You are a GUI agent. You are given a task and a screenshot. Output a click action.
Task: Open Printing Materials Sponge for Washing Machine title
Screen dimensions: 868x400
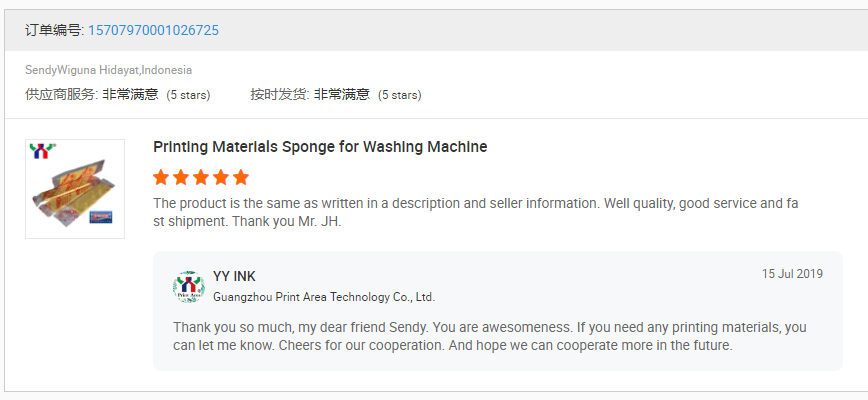[x=320, y=147]
